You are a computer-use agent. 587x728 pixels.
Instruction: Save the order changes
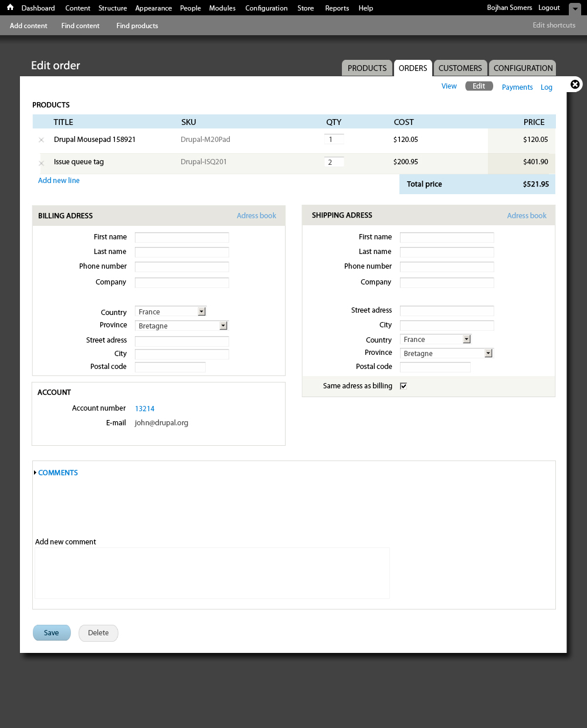52,632
